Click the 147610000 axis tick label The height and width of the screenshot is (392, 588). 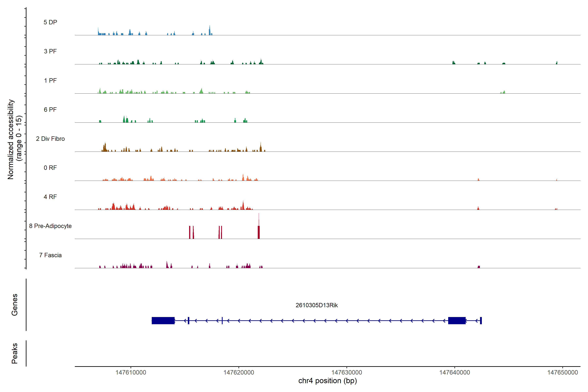[x=131, y=372]
